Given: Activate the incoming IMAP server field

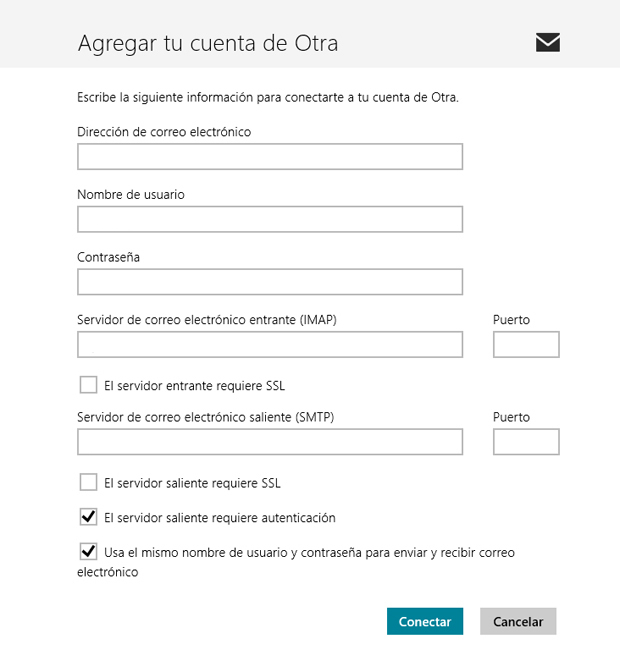Looking at the screenshot, I should 270,344.
